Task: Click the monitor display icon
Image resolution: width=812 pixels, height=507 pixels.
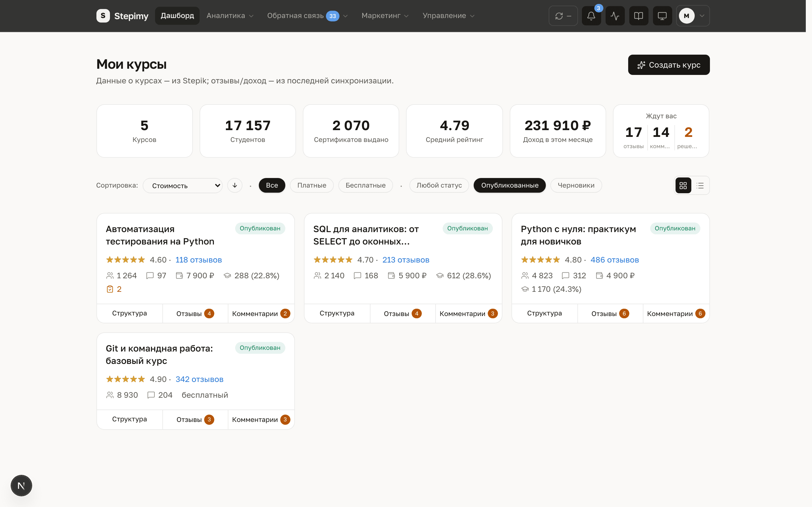Action: [662, 16]
